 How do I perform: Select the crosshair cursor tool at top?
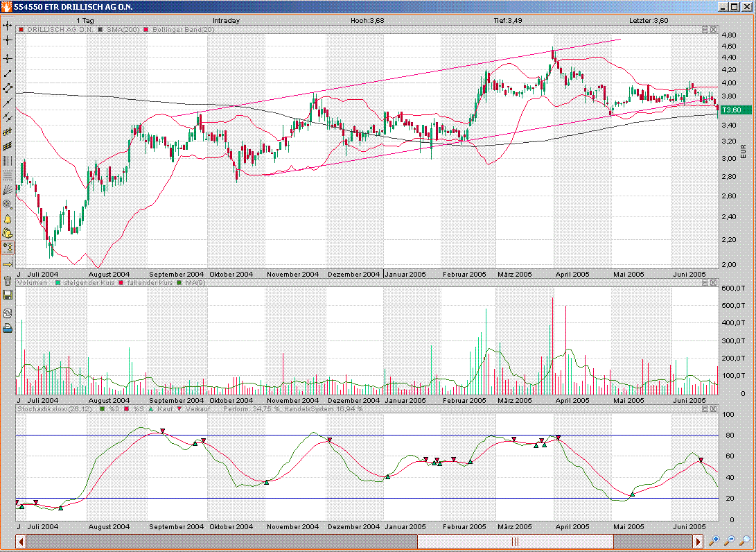[8, 25]
